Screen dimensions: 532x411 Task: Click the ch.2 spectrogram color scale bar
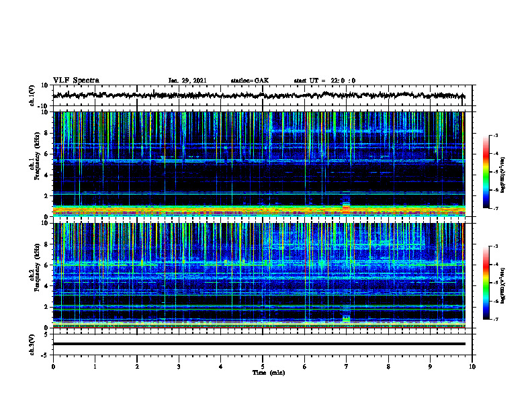[486, 283]
